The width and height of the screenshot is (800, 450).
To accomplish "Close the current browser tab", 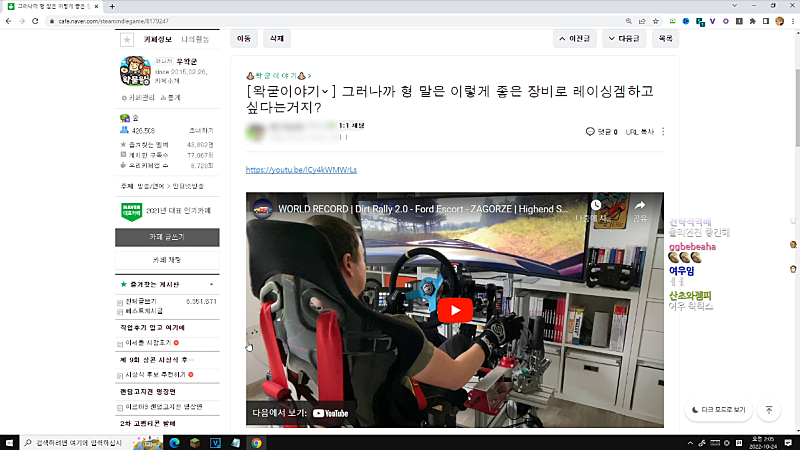I will [96, 6].
